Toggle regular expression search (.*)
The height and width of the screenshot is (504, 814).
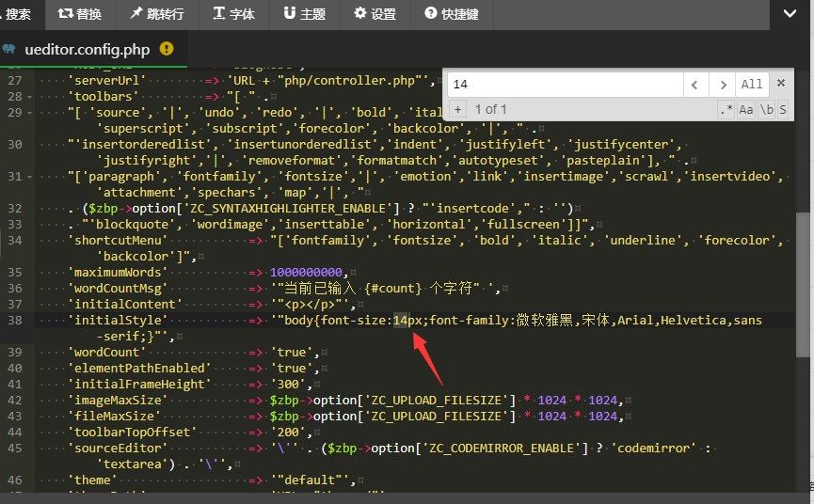coord(726,109)
